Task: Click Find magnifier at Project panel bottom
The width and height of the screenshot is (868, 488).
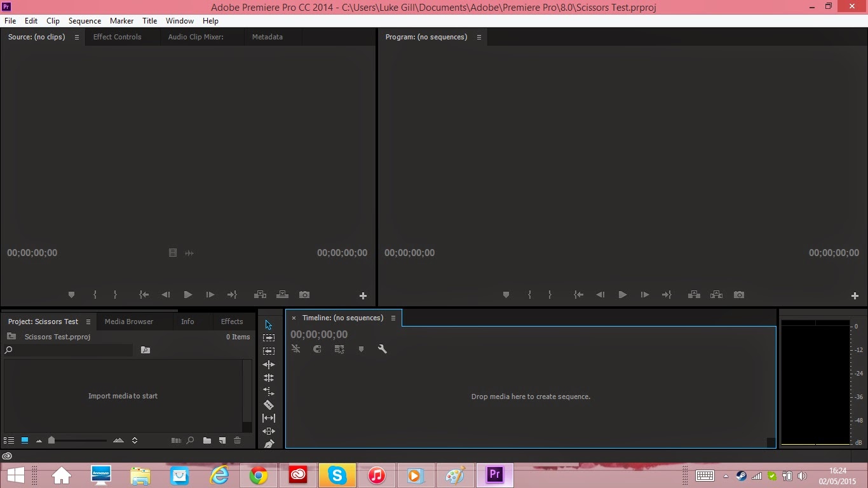Action: (190, 440)
